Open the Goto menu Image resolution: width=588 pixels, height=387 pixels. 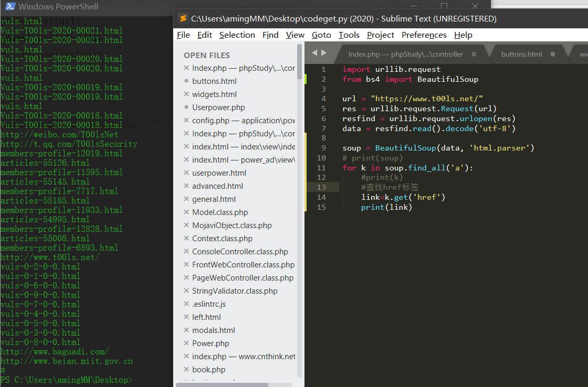pyautogui.click(x=321, y=35)
